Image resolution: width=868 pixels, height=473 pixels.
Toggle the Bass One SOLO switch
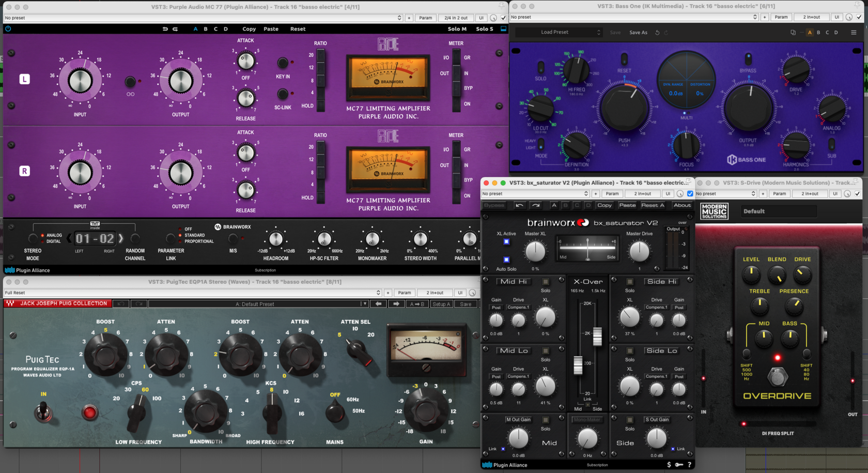point(540,67)
